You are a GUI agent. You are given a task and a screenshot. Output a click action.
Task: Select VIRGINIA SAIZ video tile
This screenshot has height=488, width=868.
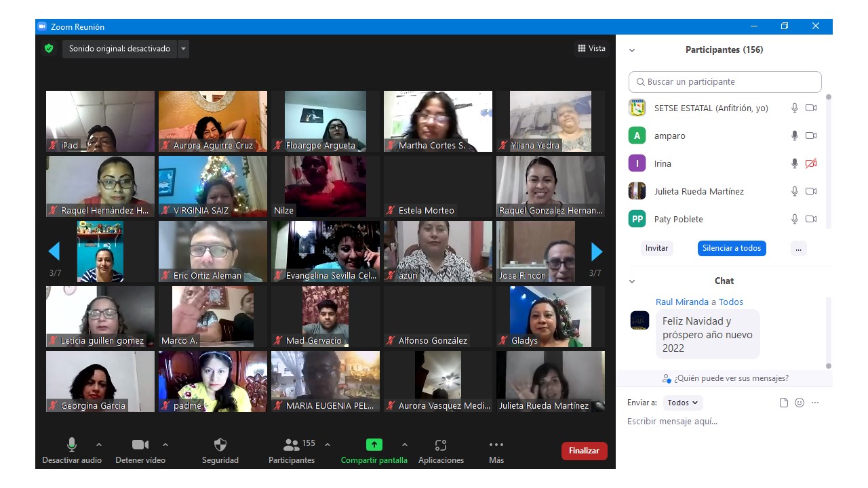point(213,186)
